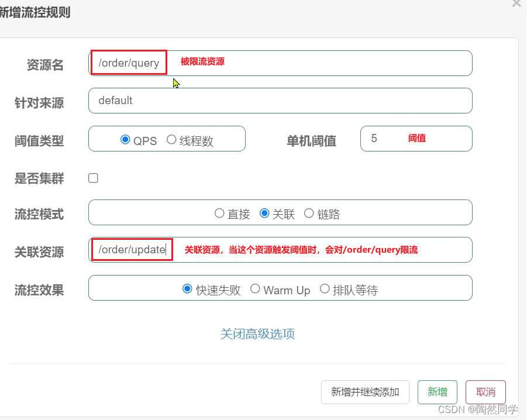
Task: Click the 关联资源 input field
Action: 280,250
